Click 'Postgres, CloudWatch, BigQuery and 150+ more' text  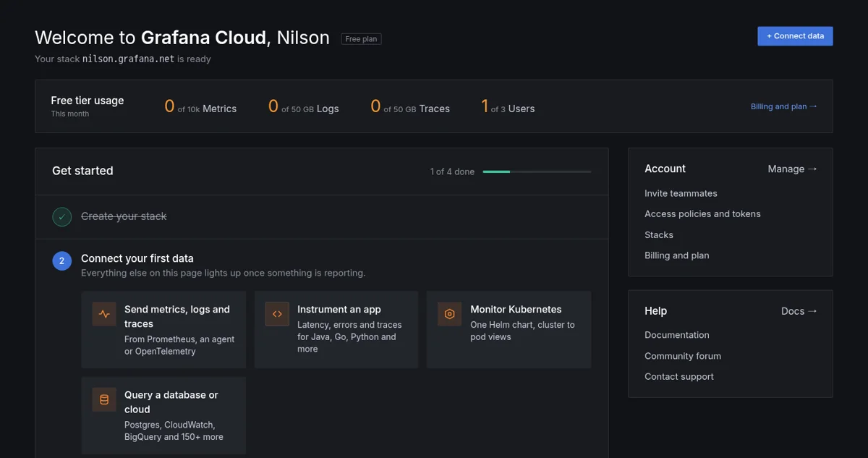pyautogui.click(x=174, y=431)
